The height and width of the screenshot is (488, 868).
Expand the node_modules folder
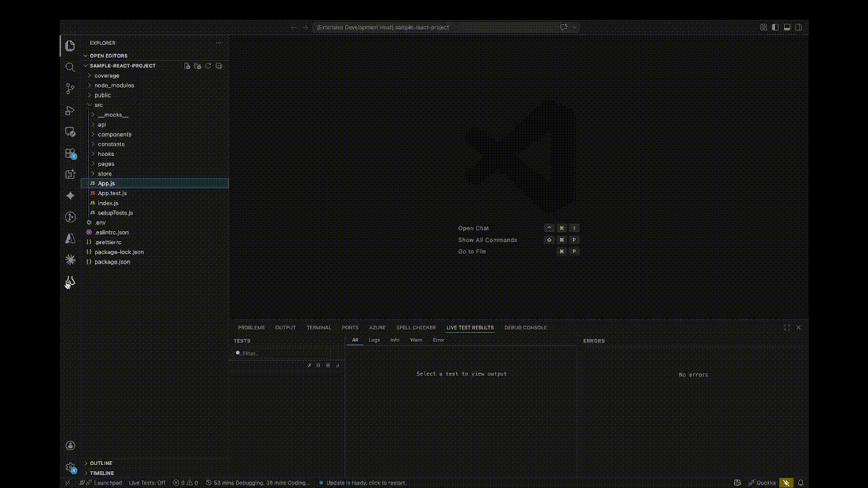114,85
